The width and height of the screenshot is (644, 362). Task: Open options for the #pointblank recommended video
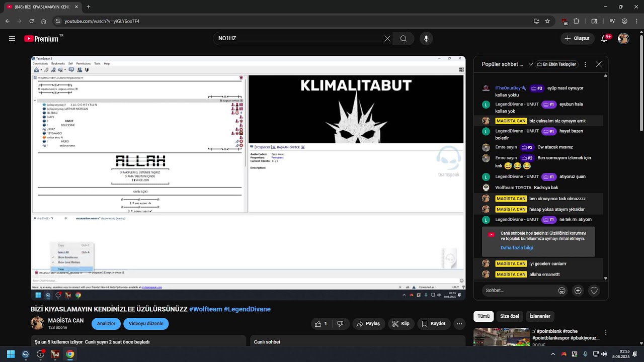point(606,332)
